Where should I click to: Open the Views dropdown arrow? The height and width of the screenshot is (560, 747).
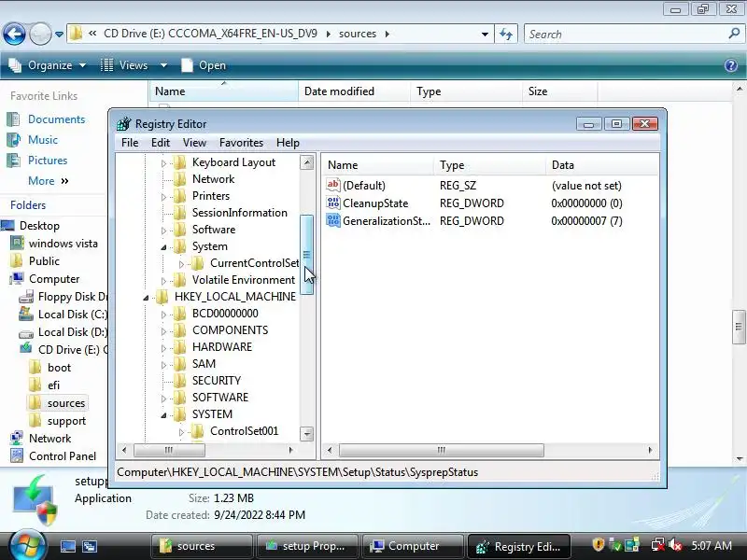click(163, 65)
